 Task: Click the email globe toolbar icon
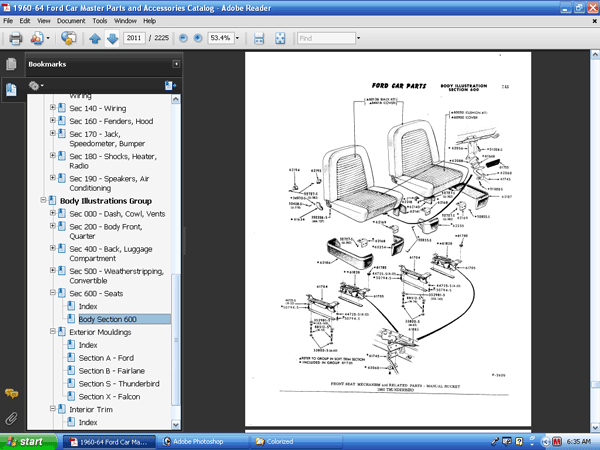pos(68,38)
